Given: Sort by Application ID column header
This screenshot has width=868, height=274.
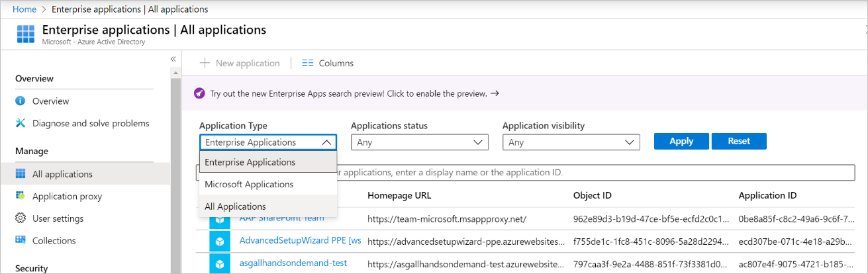Looking at the screenshot, I should click(767, 195).
